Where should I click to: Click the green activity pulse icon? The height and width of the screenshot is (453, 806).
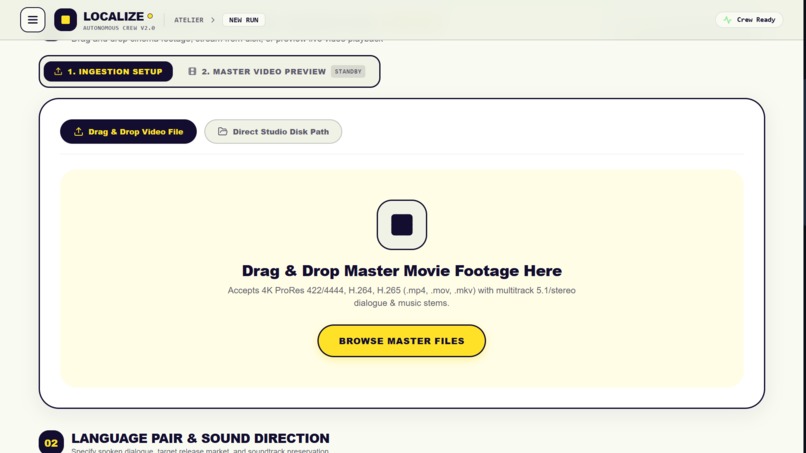point(727,20)
